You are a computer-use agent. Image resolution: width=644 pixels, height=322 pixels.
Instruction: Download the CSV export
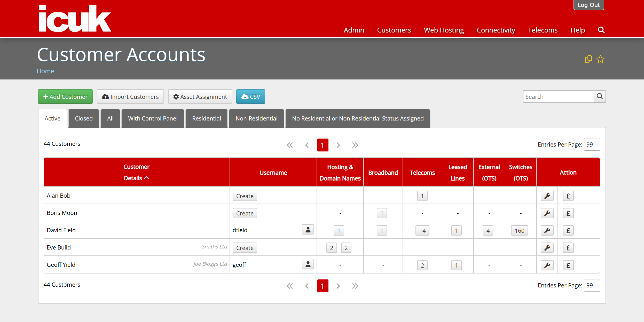point(250,96)
